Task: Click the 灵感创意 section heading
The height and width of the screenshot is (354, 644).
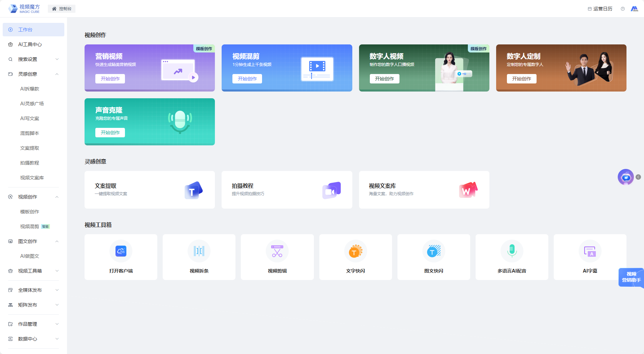Action: (x=95, y=162)
